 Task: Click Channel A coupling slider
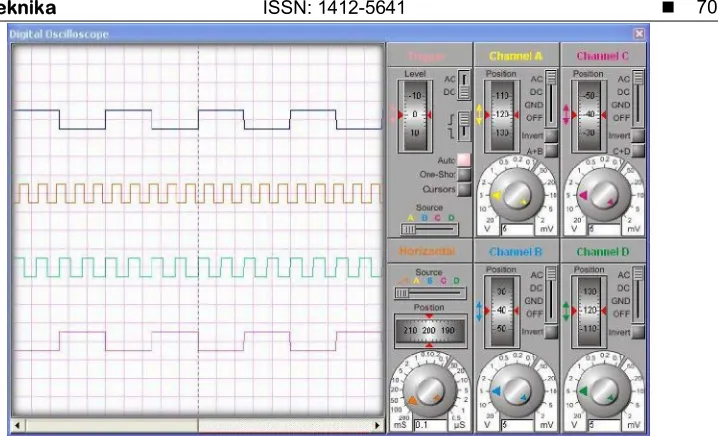551,98
